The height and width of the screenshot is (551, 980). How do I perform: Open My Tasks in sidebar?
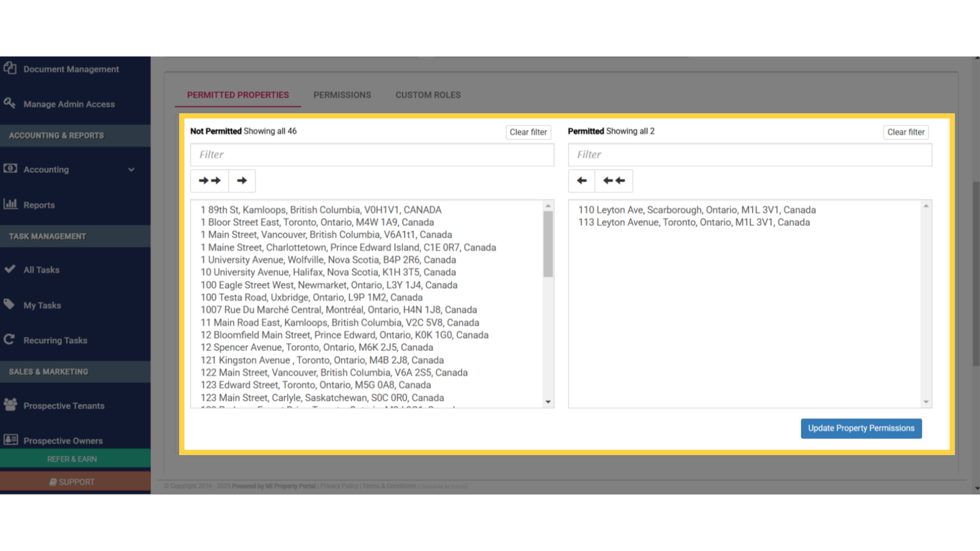pyautogui.click(x=42, y=306)
